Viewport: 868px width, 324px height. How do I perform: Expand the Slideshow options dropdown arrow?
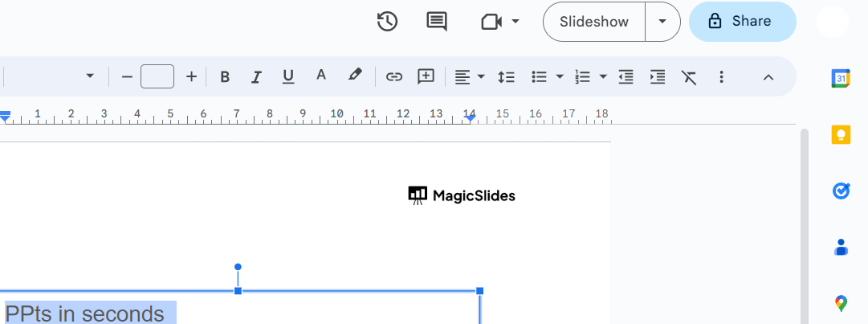tap(662, 22)
